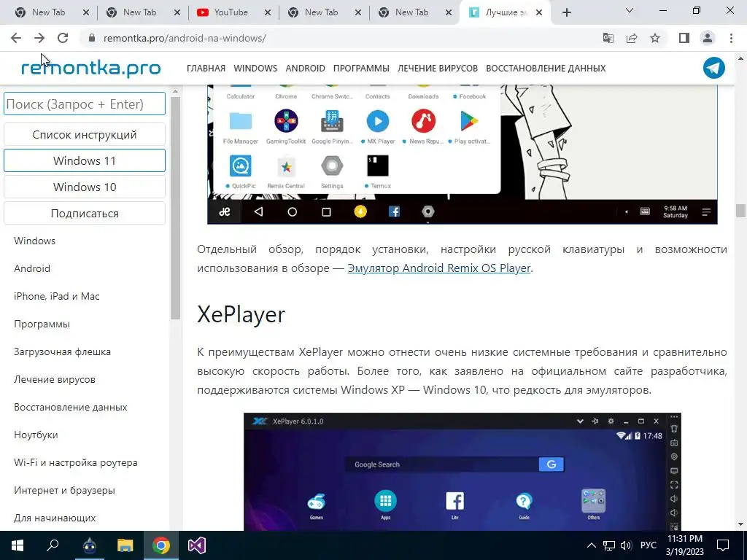The image size is (747, 560).
Task: Click the Список инструкций button
Action: pyautogui.click(x=85, y=134)
